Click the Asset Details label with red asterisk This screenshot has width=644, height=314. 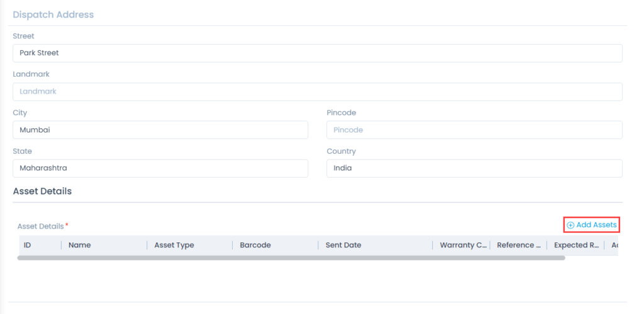41,226
